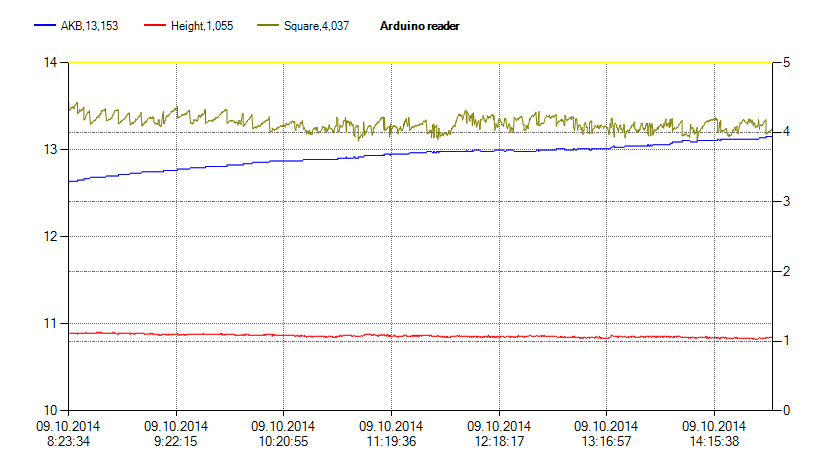This screenshot has height=472, width=833.
Task: Click the 3 value on right axis
Action: [x=788, y=201]
